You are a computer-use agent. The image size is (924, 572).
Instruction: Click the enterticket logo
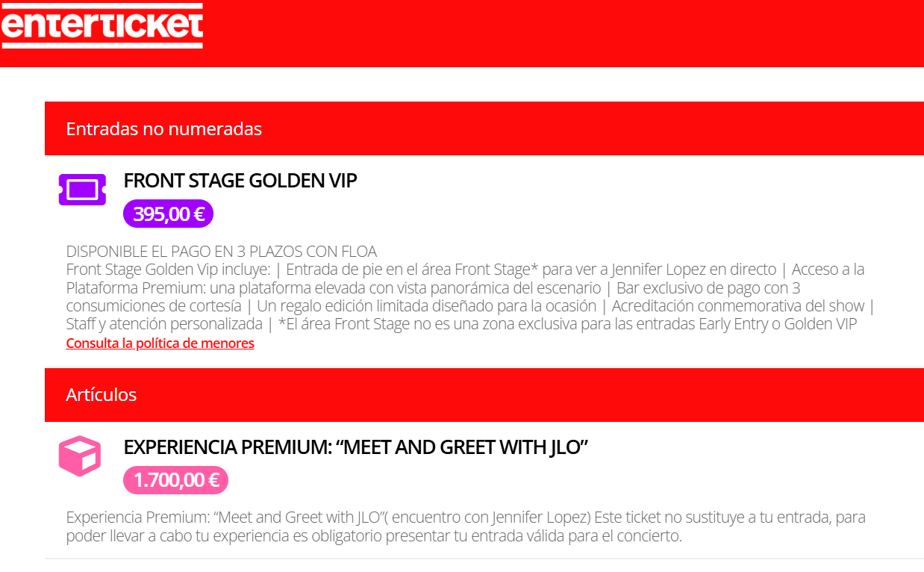[x=102, y=25]
